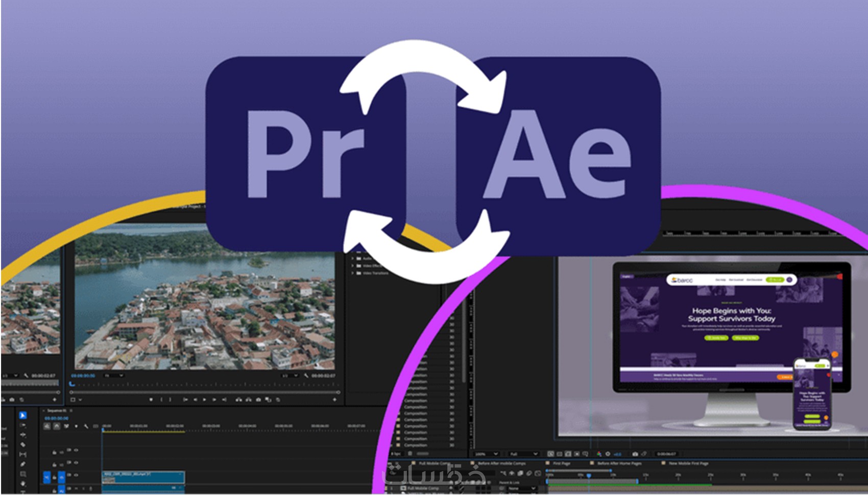Expand the Video Transitions folder
The width and height of the screenshot is (868, 495).
point(353,273)
